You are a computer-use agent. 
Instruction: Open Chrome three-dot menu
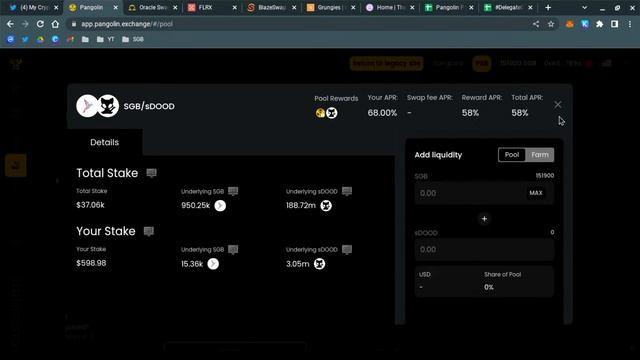point(630,24)
